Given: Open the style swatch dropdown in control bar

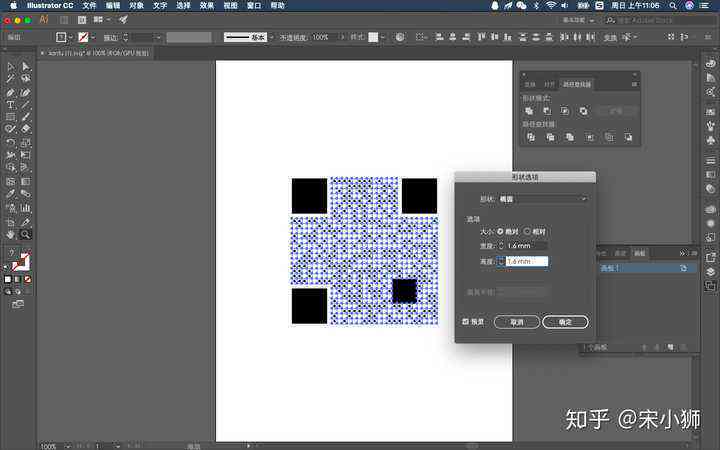Looking at the screenshot, I should [x=382, y=37].
